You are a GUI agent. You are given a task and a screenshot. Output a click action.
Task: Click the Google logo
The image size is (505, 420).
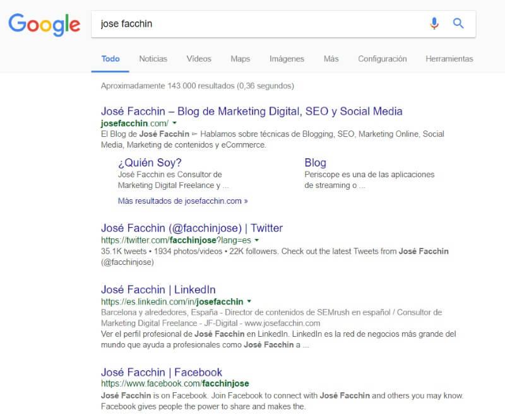(44, 25)
